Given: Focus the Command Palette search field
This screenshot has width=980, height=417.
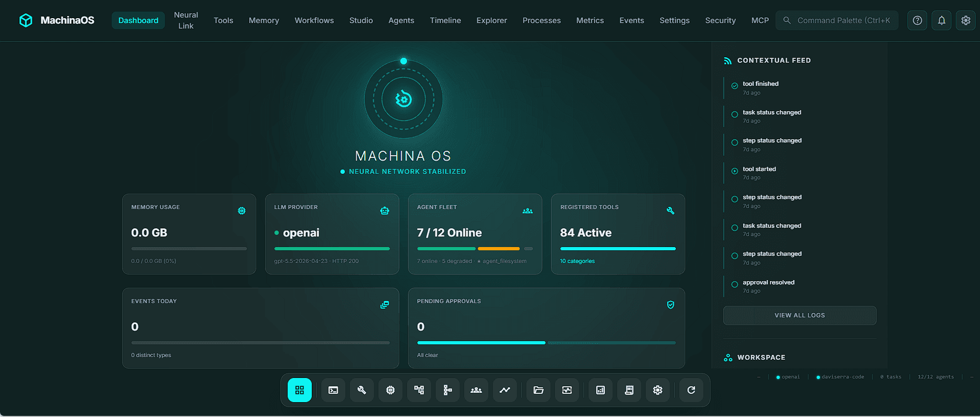Looking at the screenshot, I should (837, 20).
